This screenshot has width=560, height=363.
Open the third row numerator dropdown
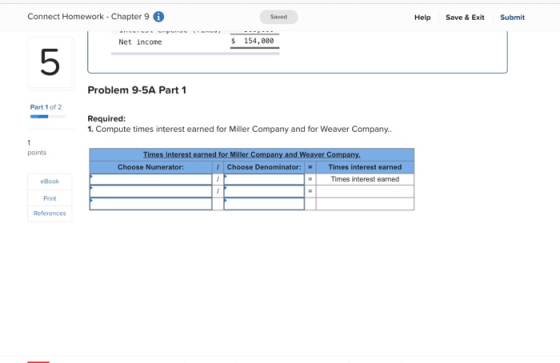click(151, 204)
